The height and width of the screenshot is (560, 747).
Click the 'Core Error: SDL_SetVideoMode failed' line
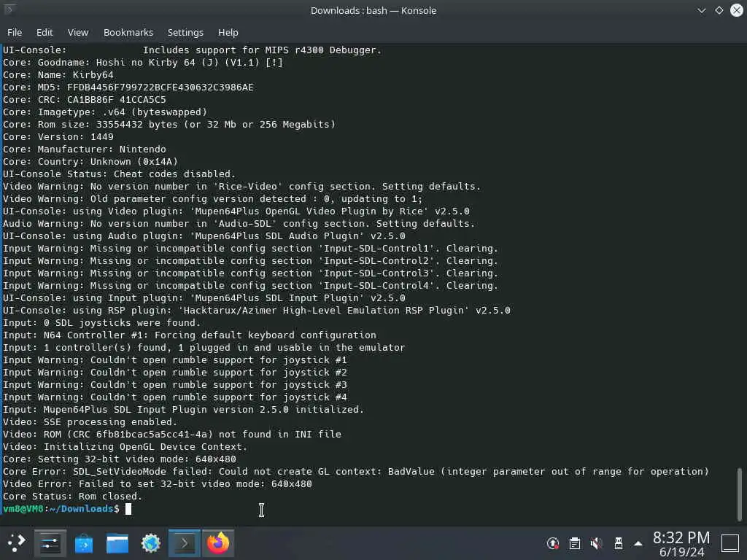(356, 472)
